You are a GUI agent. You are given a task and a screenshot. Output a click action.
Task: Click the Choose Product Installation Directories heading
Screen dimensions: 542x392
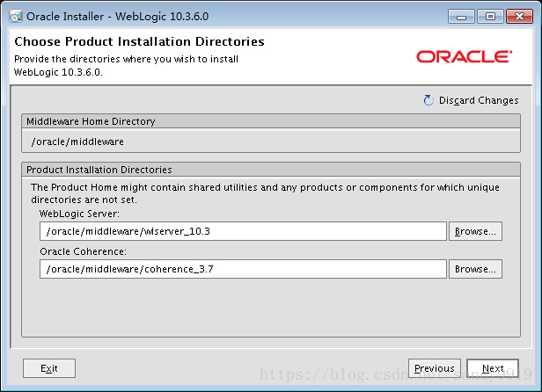tap(139, 41)
